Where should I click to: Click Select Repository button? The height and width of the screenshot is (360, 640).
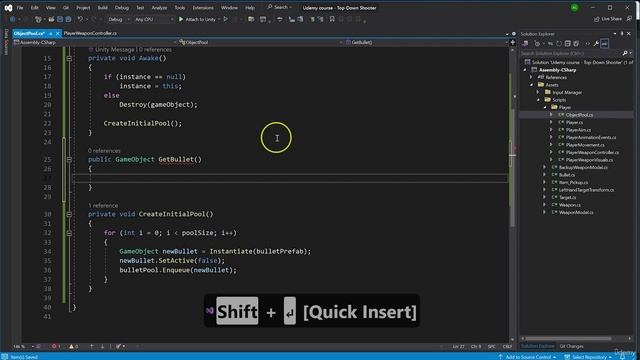589,357
